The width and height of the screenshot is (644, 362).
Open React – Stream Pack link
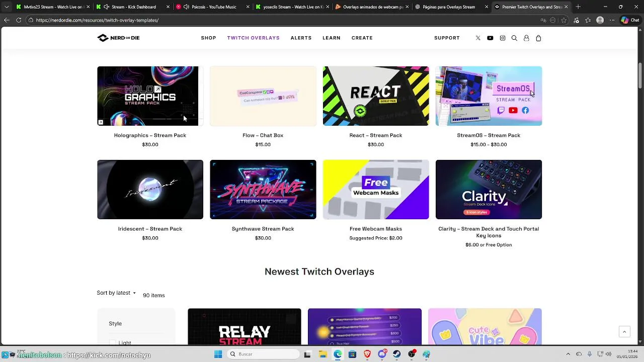(x=376, y=135)
